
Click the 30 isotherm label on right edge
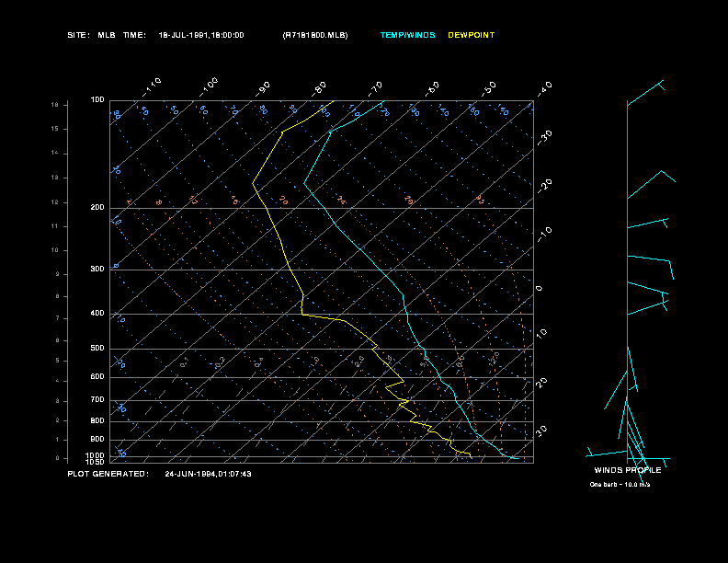[541, 431]
